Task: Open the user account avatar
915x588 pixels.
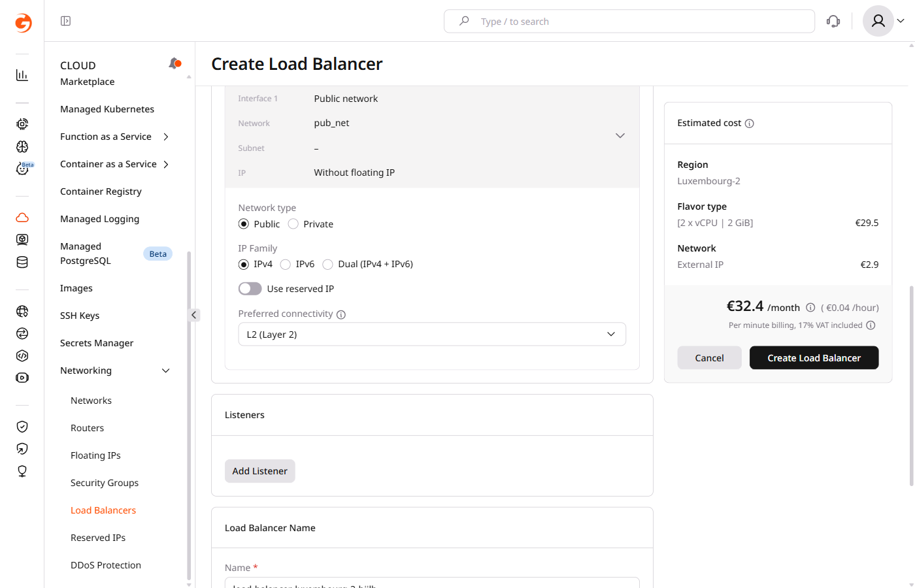Action: (878, 21)
